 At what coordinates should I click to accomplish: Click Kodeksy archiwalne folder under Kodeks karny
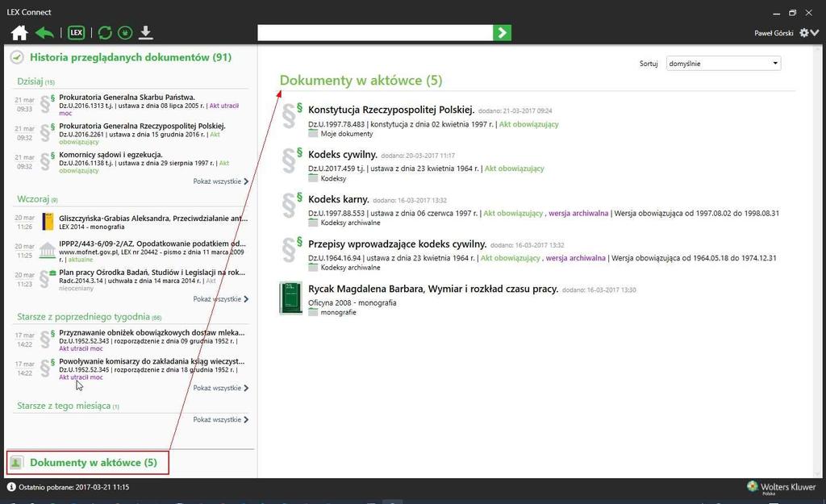[350, 223]
